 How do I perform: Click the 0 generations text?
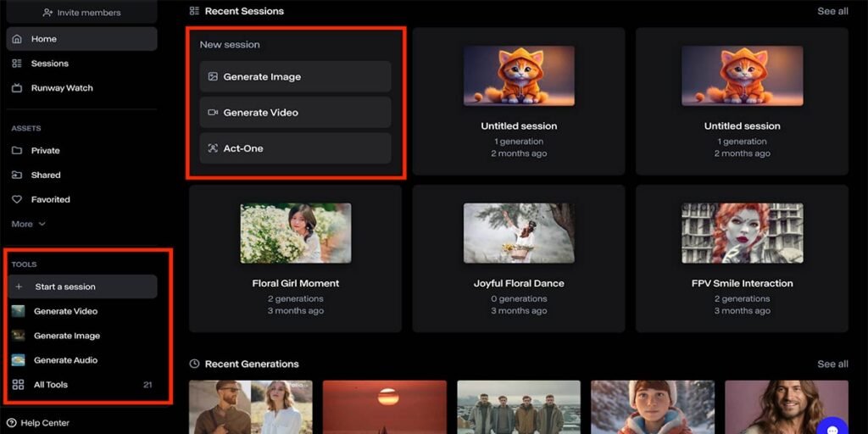tap(519, 299)
